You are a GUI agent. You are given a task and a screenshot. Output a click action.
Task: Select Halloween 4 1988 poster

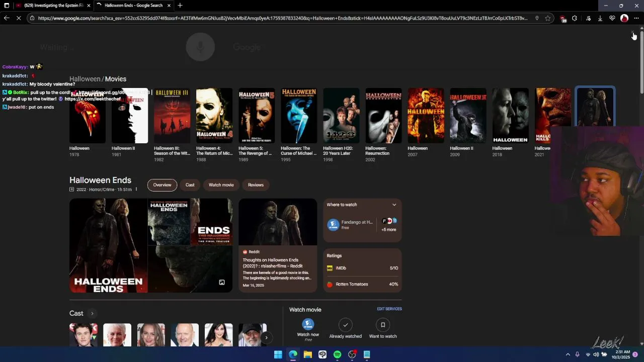tap(214, 116)
